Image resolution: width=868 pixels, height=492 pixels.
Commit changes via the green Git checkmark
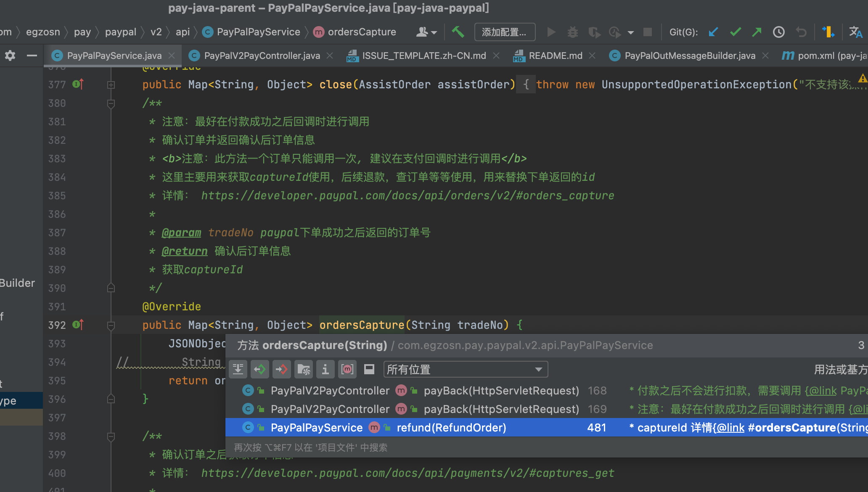click(x=735, y=32)
